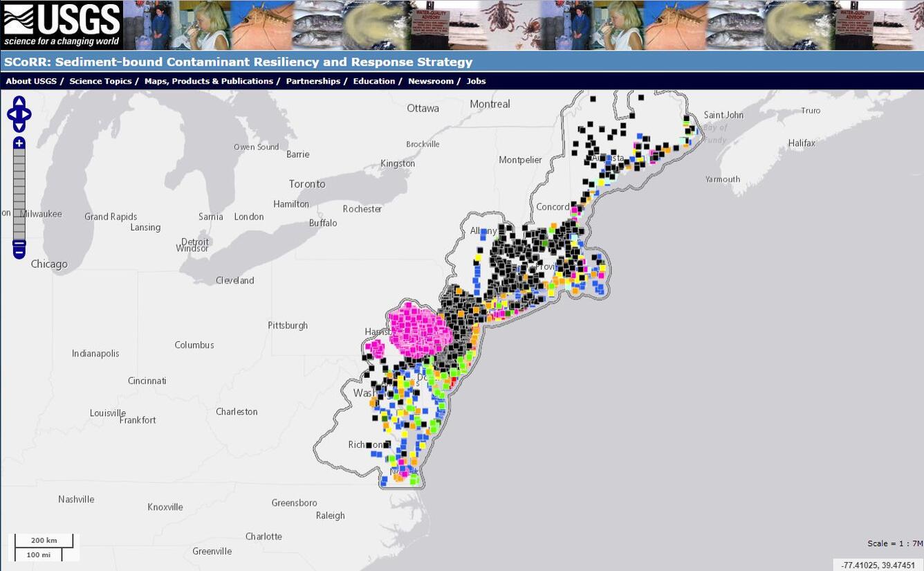Click the zoom slider track
Viewport: 924px width, 571px height.
(x=19, y=194)
